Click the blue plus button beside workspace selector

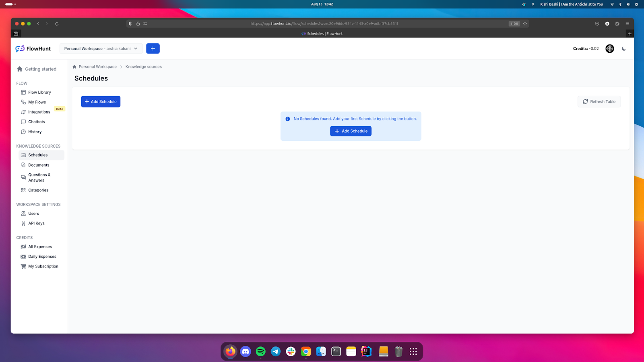(153, 49)
